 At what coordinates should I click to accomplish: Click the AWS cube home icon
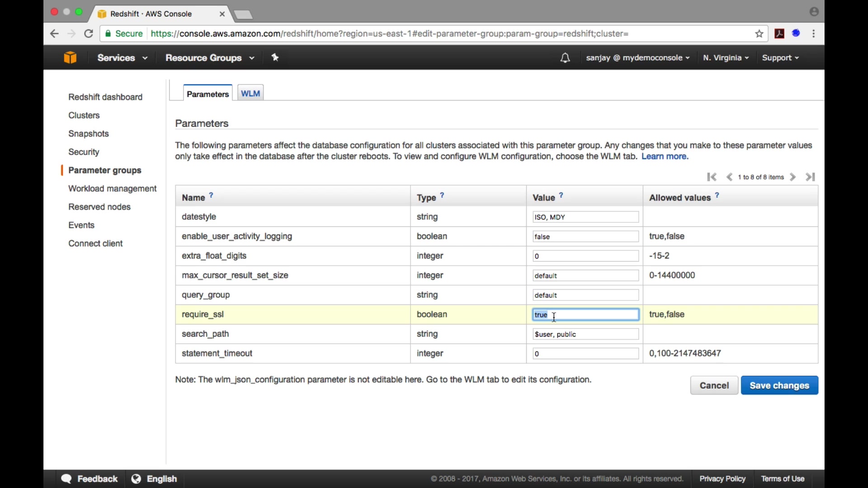(x=70, y=58)
